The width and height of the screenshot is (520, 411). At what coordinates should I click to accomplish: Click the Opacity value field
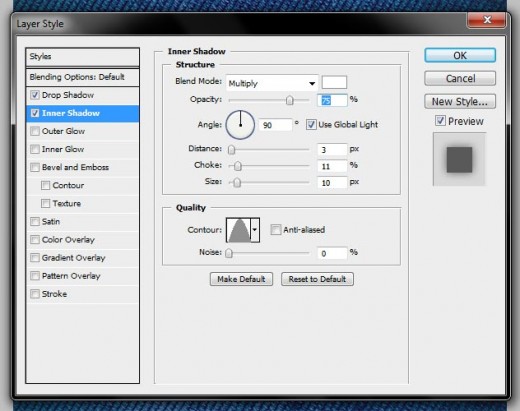tap(332, 100)
